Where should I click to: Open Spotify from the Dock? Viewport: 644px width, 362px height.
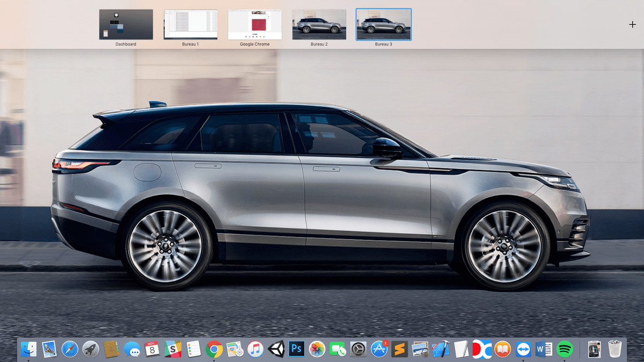[x=565, y=349]
